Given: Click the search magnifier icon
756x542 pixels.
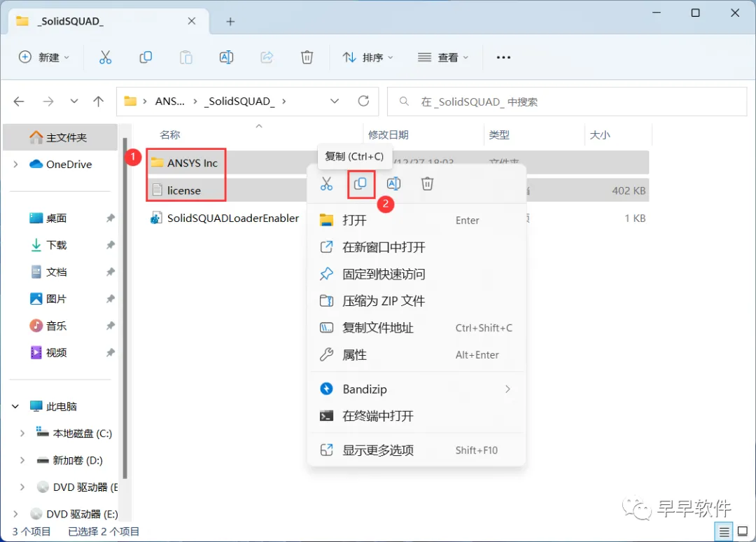Looking at the screenshot, I should 404,102.
